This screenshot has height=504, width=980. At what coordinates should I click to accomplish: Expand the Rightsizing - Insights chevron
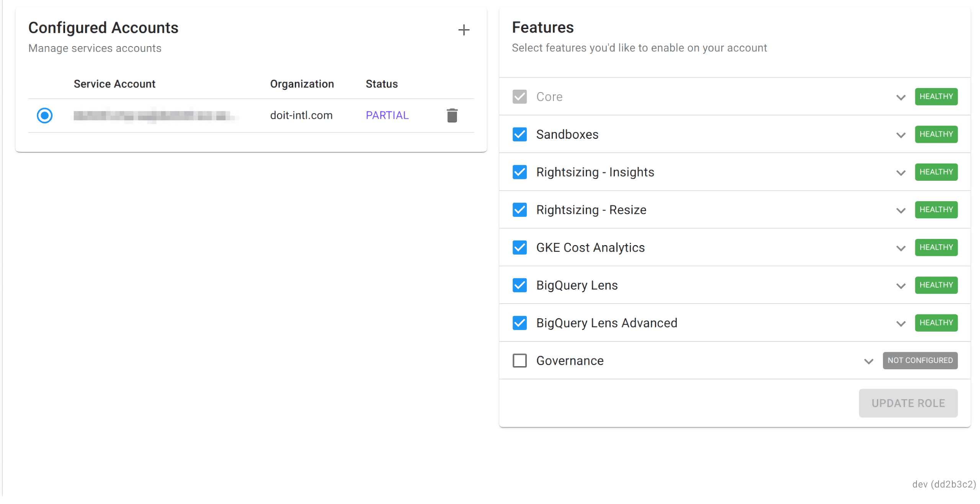[x=900, y=173]
